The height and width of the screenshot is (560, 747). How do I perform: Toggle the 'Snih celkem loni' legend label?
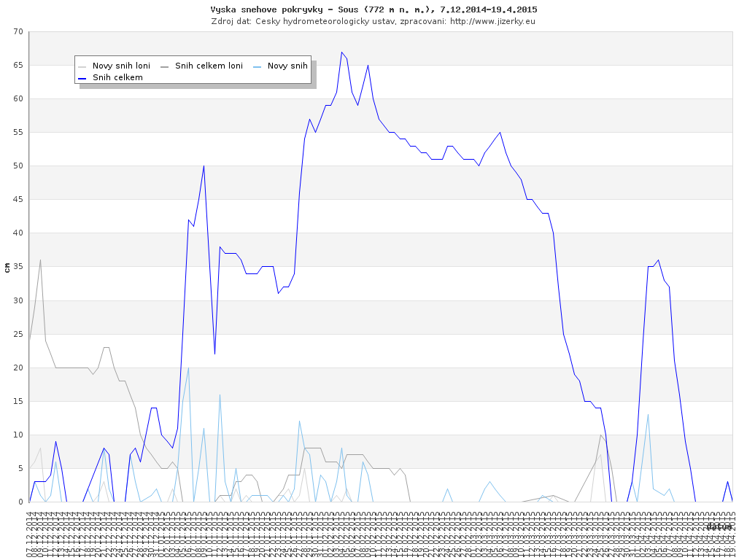(209, 66)
